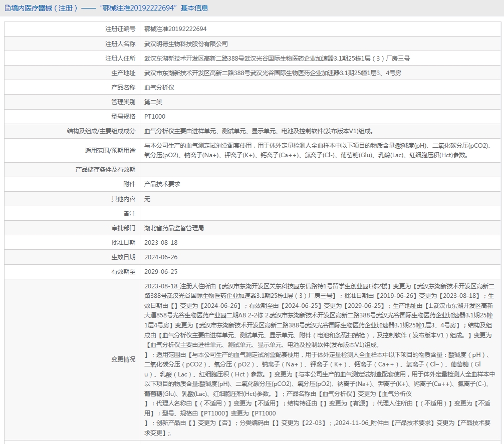
Task: Click registrant name 武汉明德生物科技股份有限公司
Action: point(186,44)
